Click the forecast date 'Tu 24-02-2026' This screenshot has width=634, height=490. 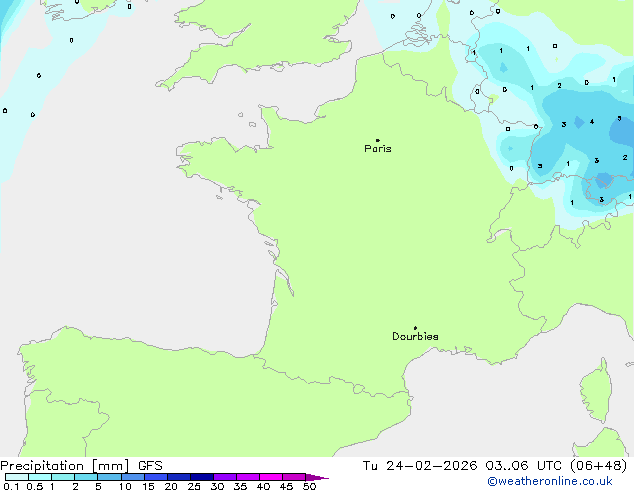tap(420, 466)
